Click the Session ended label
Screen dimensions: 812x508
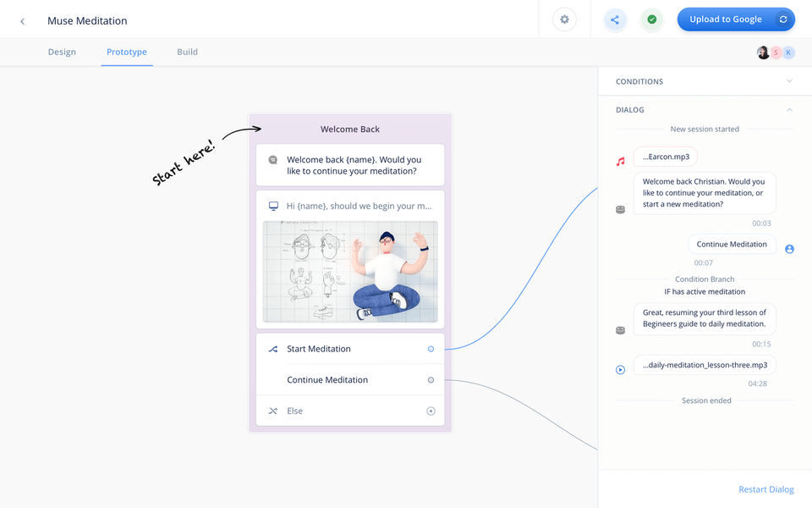(x=706, y=400)
